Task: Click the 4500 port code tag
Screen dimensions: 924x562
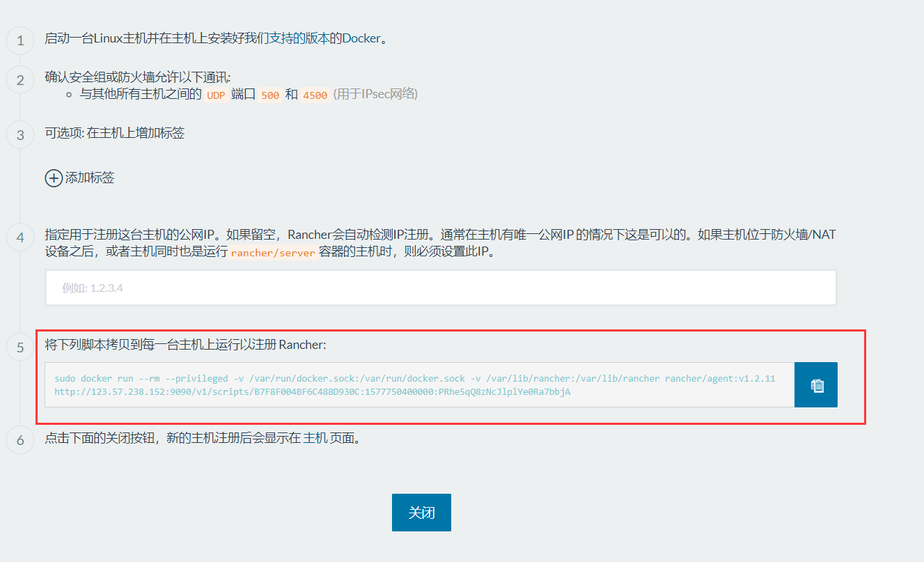Action: 315,95
